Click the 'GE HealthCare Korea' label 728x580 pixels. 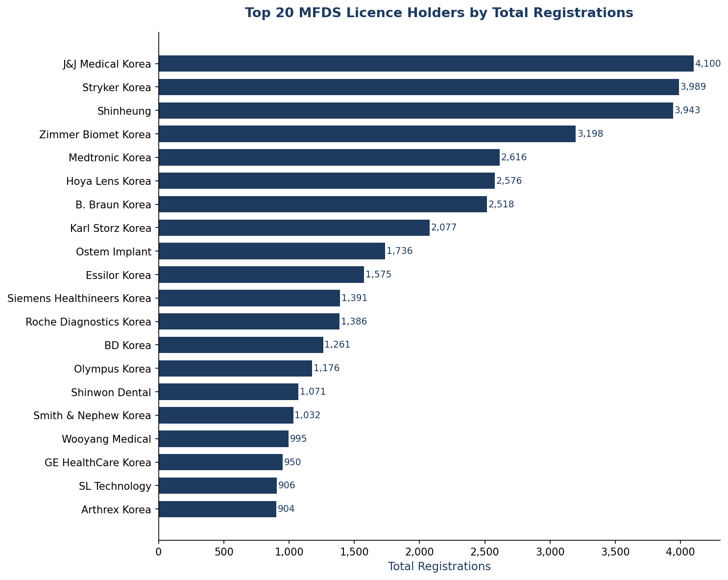98,463
